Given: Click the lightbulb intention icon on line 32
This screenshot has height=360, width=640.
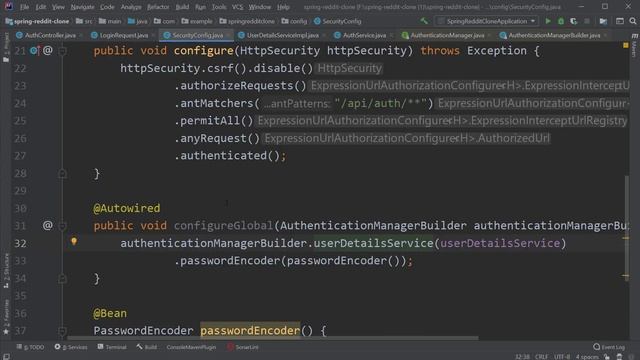Looking at the screenshot, I should pos(74,242).
